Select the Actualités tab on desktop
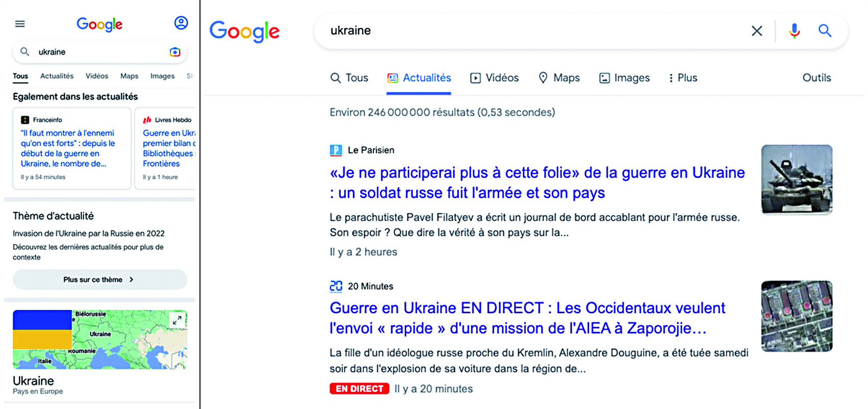 point(419,78)
